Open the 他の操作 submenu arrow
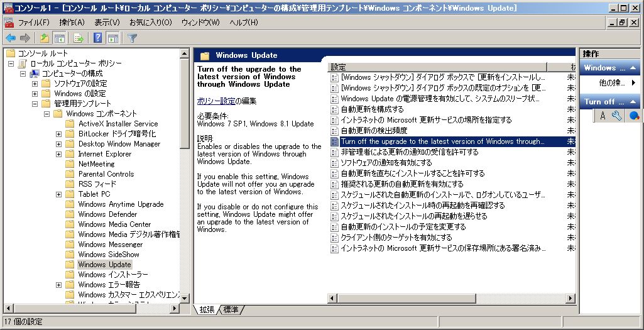 pos(634,83)
